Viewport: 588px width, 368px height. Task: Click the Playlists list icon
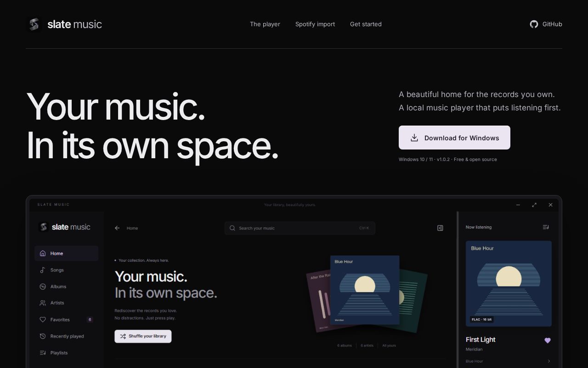point(43,353)
